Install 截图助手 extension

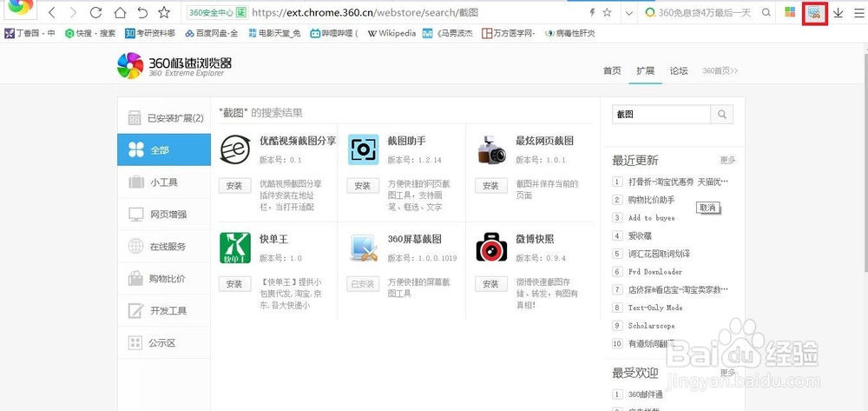[x=363, y=186]
